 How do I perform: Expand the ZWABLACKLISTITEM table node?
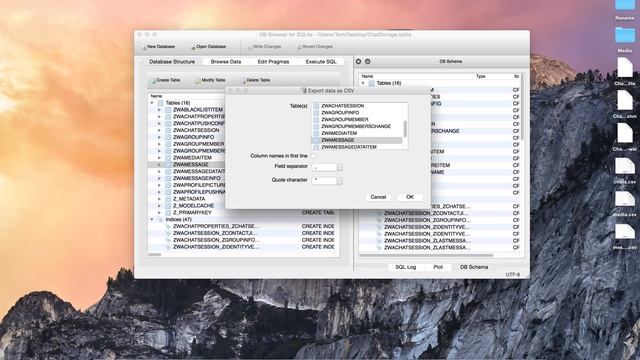pyautogui.click(x=160, y=110)
